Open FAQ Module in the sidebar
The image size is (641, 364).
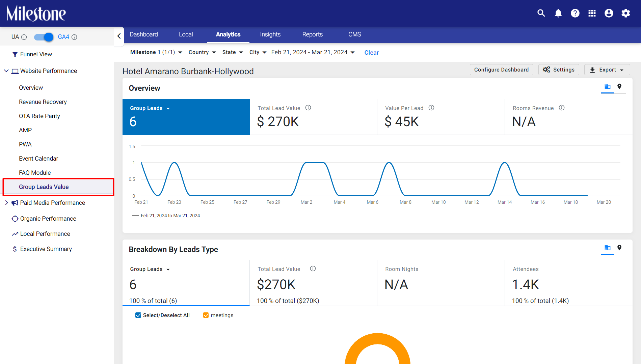click(x=35, y=173)
